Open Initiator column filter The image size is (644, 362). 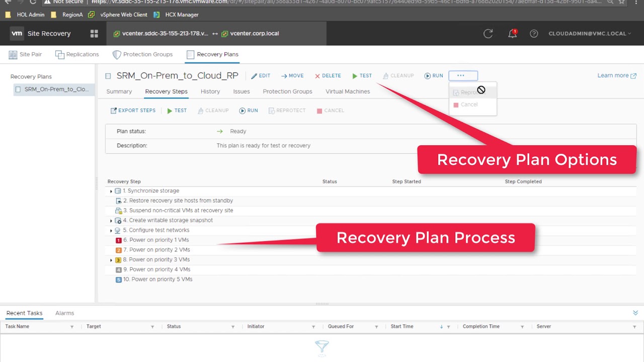tap(313, 327)
